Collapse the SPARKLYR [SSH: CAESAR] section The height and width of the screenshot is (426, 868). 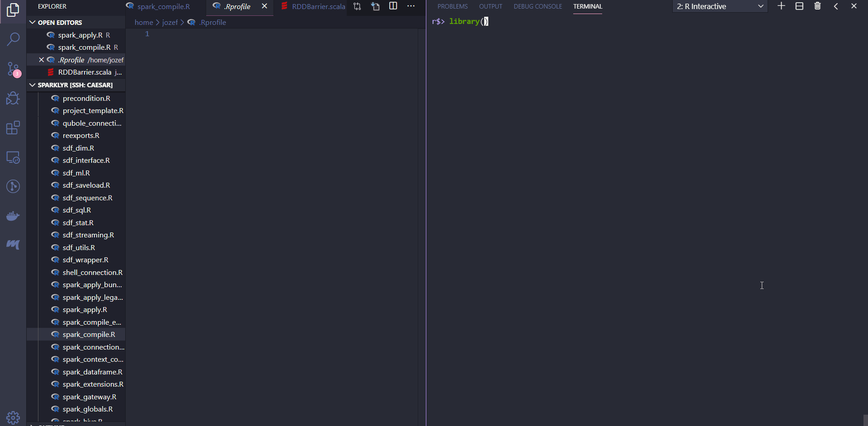[32, 85]
